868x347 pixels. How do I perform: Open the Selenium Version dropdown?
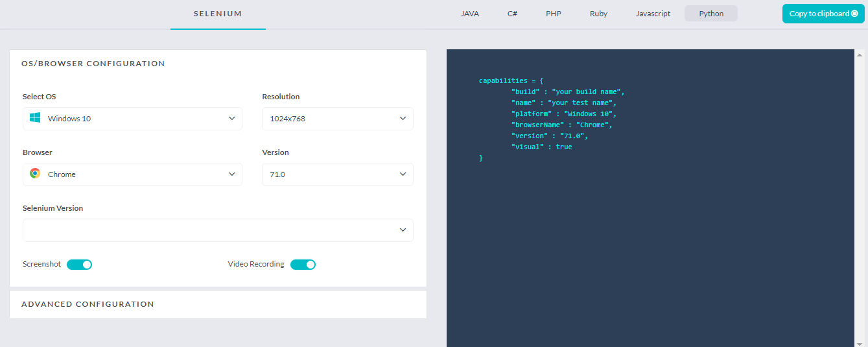[x=218, y=230]
